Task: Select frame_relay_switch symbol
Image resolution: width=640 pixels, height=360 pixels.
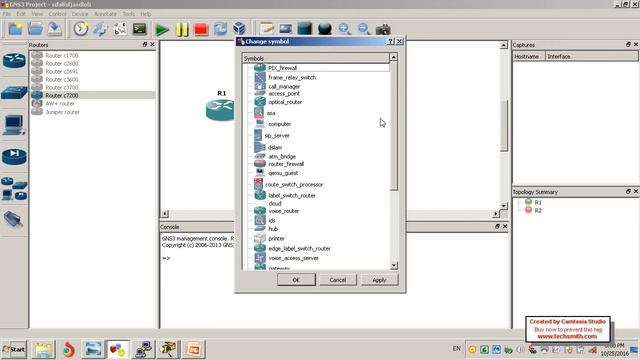Action: [292, 77]
